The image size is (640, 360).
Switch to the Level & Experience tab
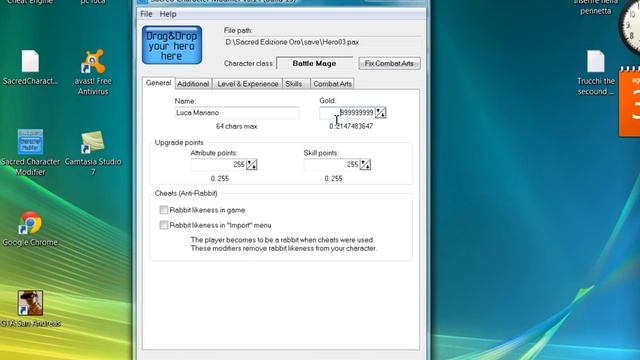click(247, 84)
